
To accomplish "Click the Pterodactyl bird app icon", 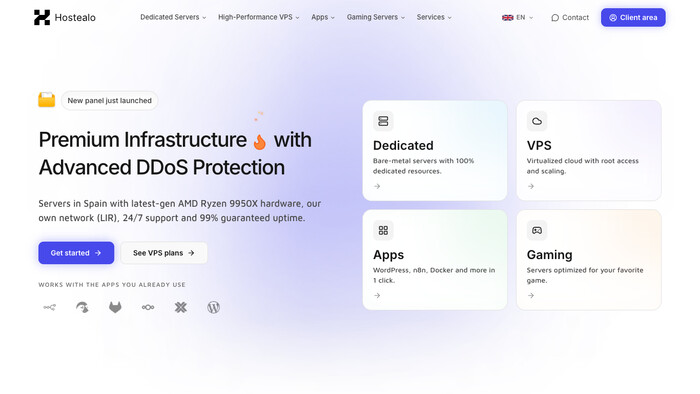I will point(82,307).
